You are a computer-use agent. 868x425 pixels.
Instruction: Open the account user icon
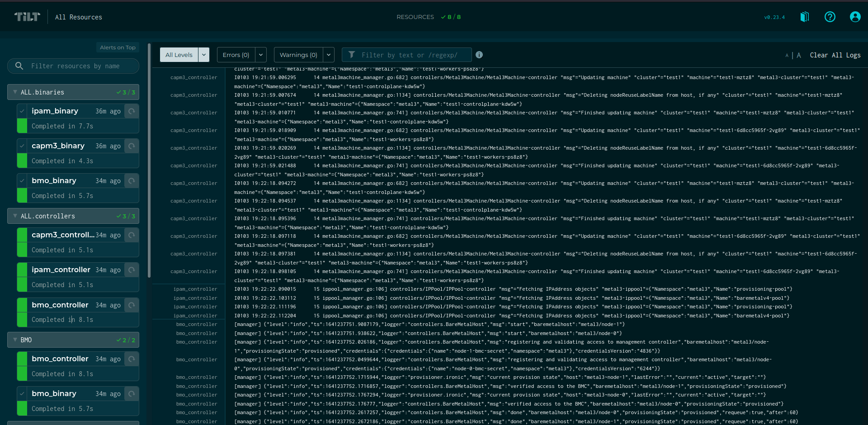click(x=855, y=17)
